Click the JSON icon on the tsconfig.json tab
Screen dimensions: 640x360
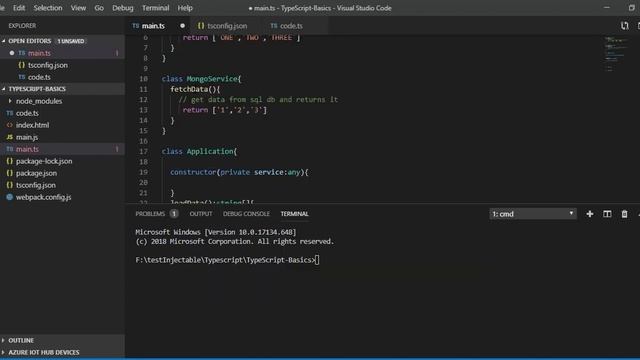pos(201,26)
